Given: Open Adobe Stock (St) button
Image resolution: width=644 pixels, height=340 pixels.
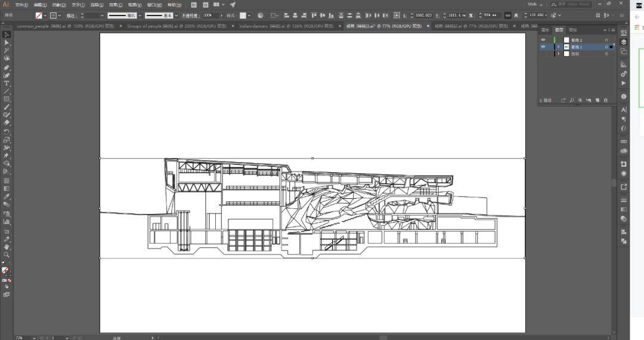Looking at the screenshot, I should coord(205,5).
